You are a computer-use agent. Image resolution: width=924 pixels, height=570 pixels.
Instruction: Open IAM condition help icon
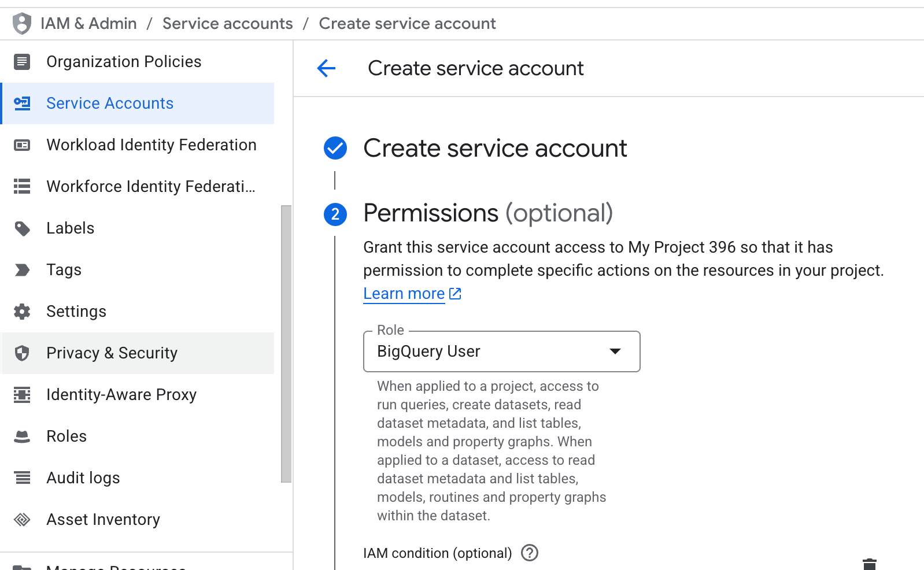(530, 553)
